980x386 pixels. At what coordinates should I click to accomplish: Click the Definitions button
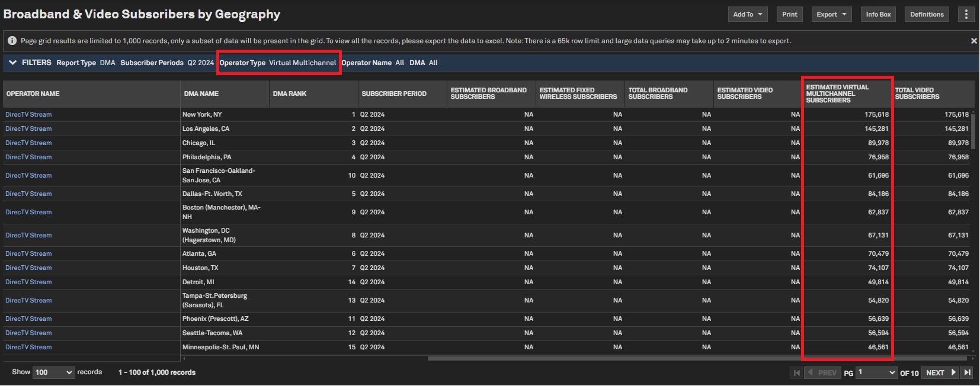927,14
